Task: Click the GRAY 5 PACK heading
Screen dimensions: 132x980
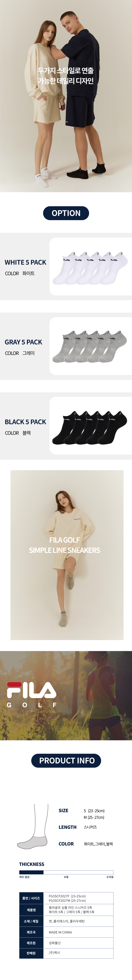Action: [23, 342]
